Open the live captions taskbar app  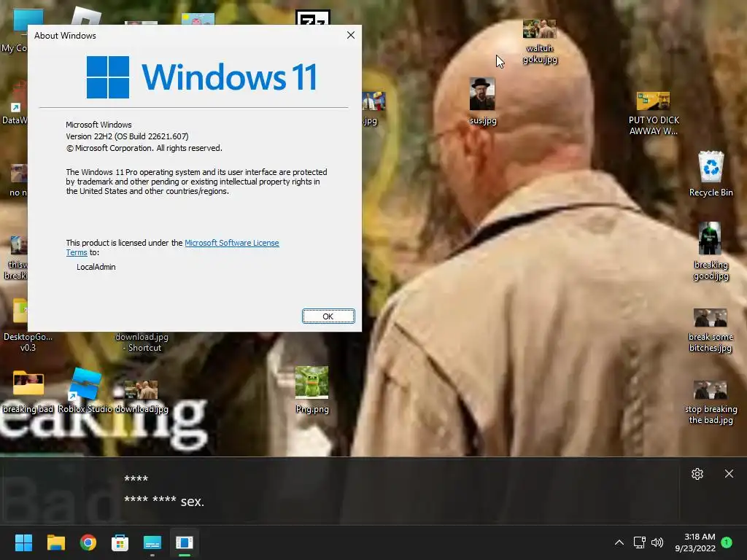pyautogui.click(x=152, y=542)
